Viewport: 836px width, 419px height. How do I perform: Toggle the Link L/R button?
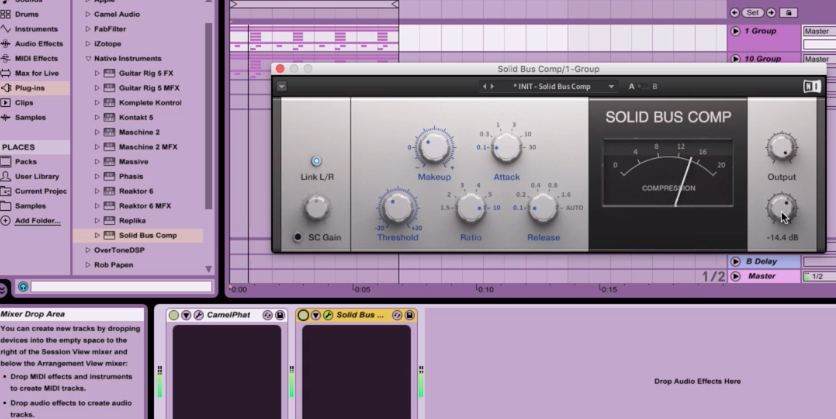point(316,161)
